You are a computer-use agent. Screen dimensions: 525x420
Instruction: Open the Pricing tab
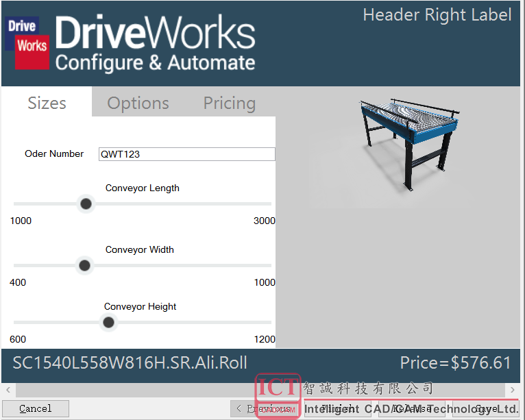[230, 103]
